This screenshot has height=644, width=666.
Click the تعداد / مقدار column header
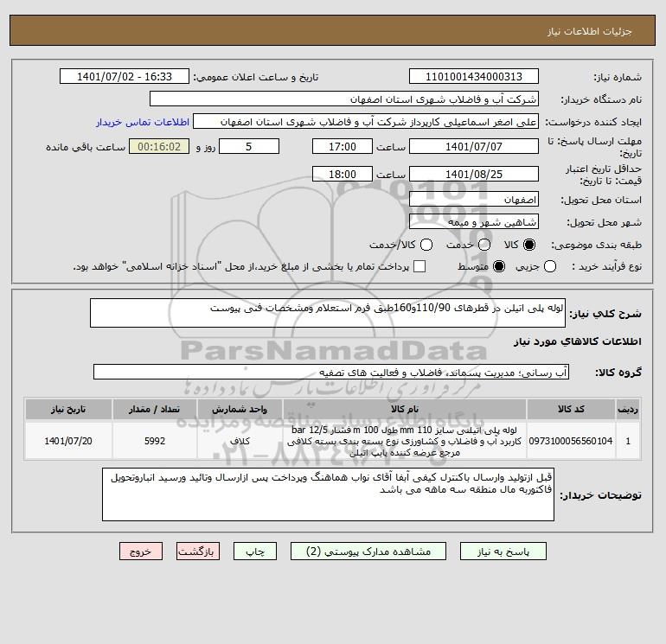click(x=155, y=409)
